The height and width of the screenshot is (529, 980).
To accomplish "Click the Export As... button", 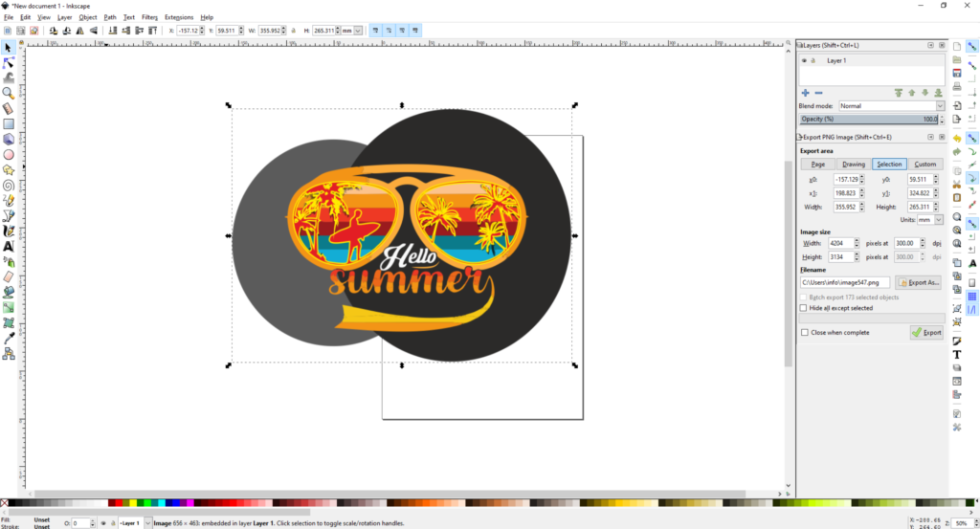I will [919, 283].
